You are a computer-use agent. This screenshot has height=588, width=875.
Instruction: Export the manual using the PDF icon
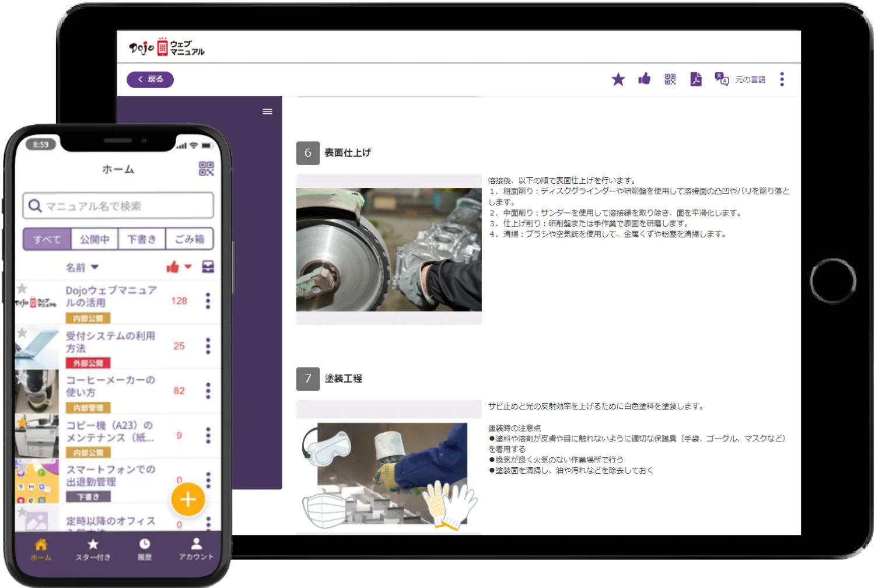pos(696,79)
